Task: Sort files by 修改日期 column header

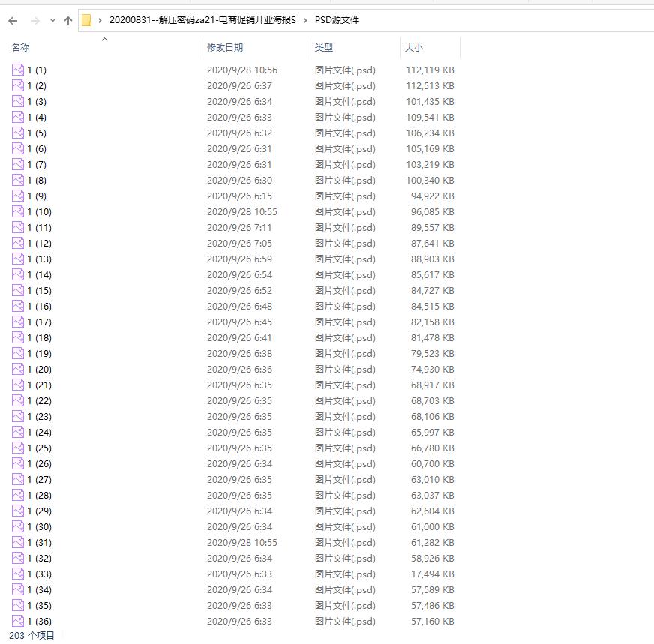Action: pos(225,48)
